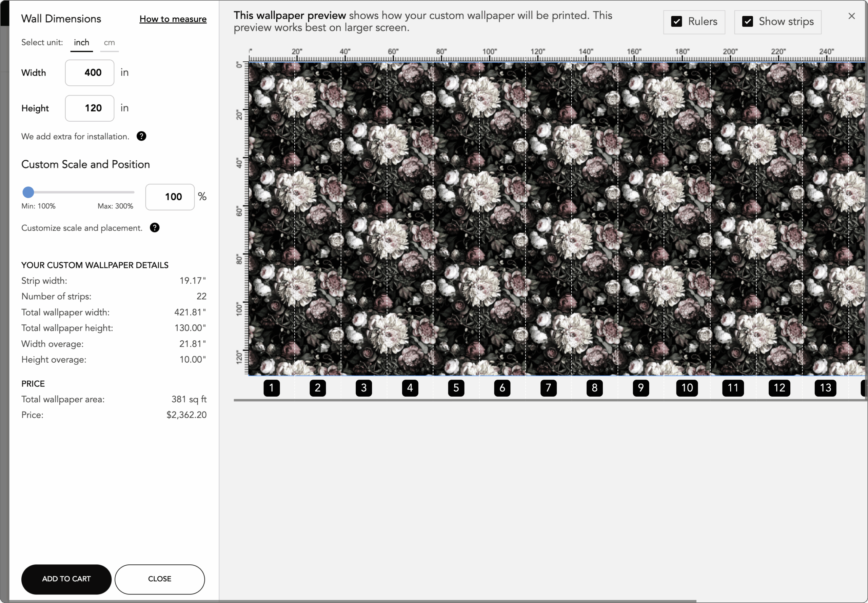868x603 pixels.
Task: Click the scale slider handle
Action: [28, 192]
